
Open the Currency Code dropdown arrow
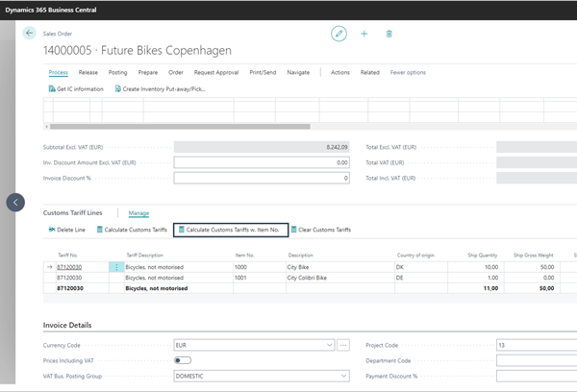pyautogui.click(x=329, y=345)
